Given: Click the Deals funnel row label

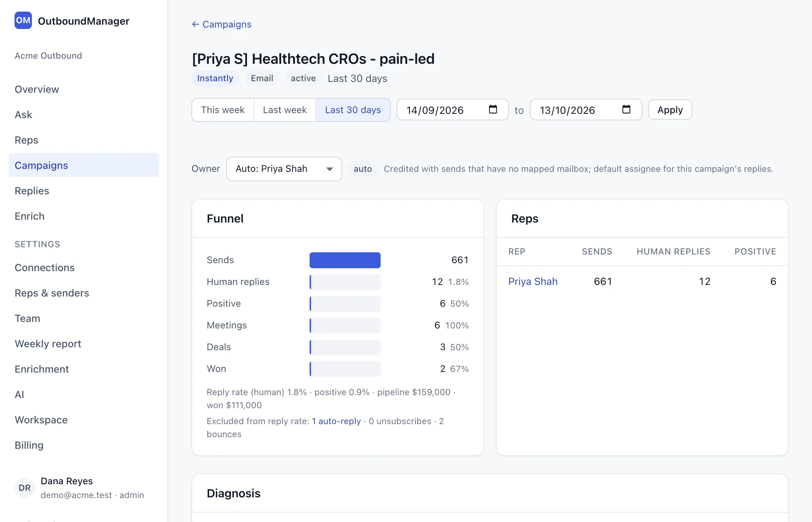Looking at the screenshot, I should coord(219,347).
